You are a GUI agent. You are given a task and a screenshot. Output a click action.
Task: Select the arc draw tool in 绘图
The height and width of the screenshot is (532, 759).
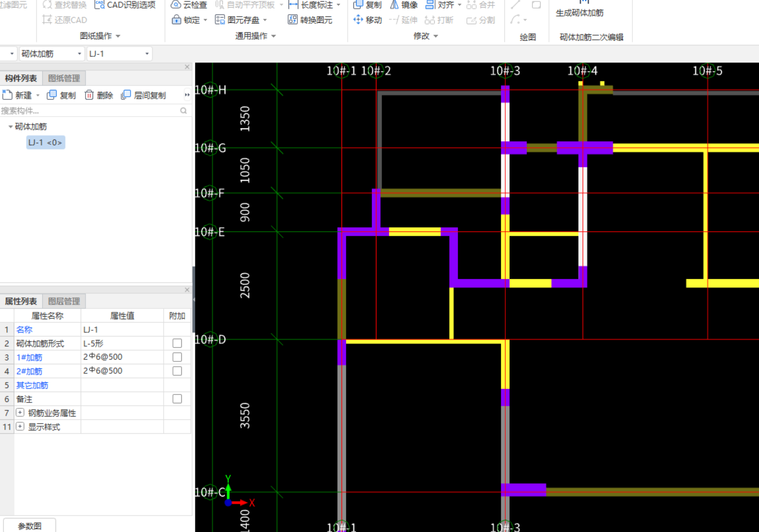pyautogui.click(x=515, y=20)
